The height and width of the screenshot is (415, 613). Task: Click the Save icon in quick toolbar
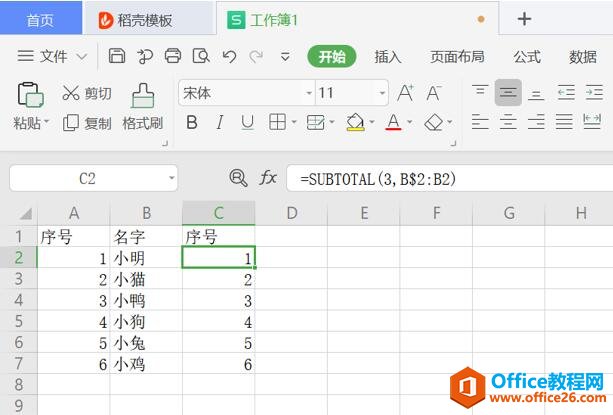tap(117, 56)
